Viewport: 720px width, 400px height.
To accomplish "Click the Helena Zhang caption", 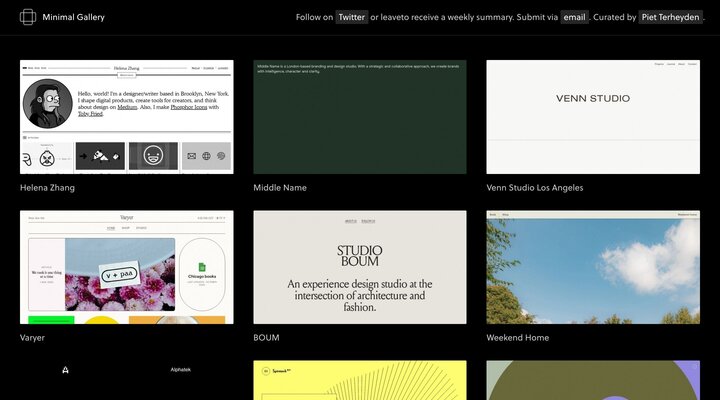I will [47, 187].
